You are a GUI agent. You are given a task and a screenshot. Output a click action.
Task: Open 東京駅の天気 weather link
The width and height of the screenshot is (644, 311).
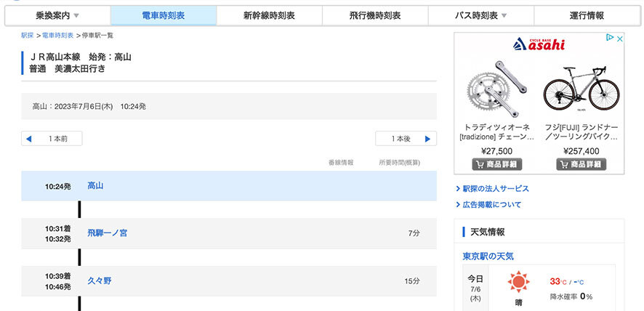[x=488, y=257]
